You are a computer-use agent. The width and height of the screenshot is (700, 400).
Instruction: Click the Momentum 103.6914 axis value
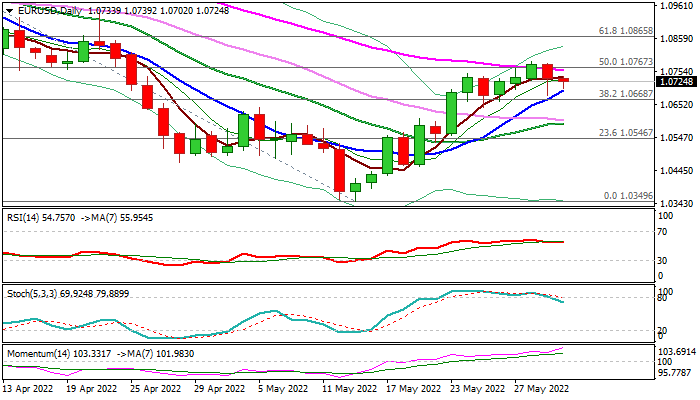[x=678, y=352]
